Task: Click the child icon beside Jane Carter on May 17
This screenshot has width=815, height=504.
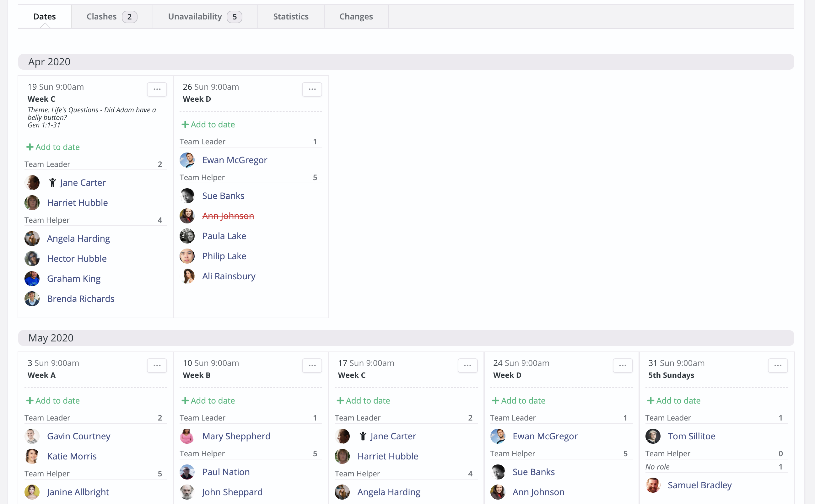Action: 363,436
